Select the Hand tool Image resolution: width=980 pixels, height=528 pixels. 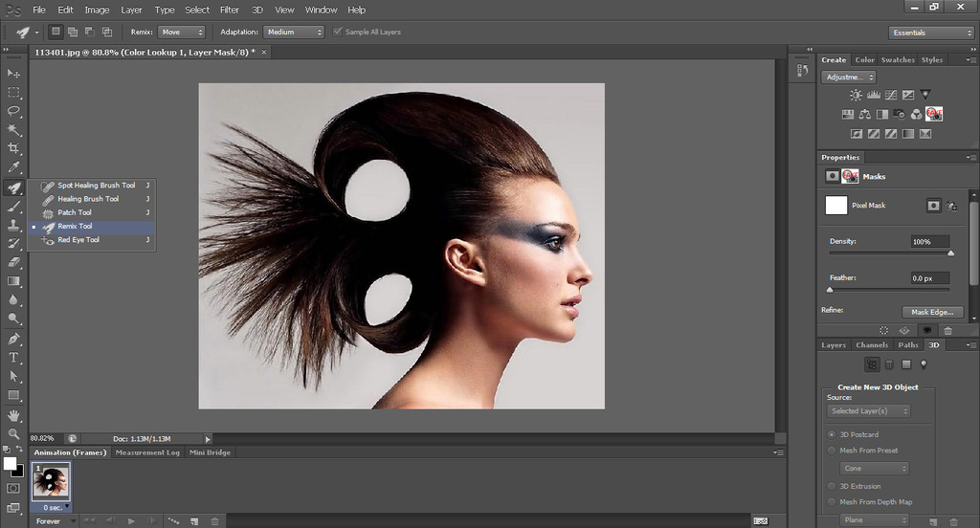(x=13, y=415)
